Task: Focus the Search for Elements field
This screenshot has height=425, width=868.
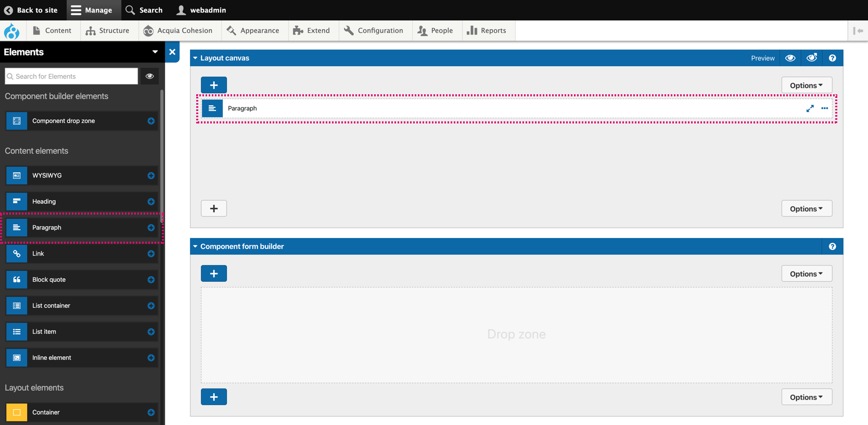Action: 71,76
